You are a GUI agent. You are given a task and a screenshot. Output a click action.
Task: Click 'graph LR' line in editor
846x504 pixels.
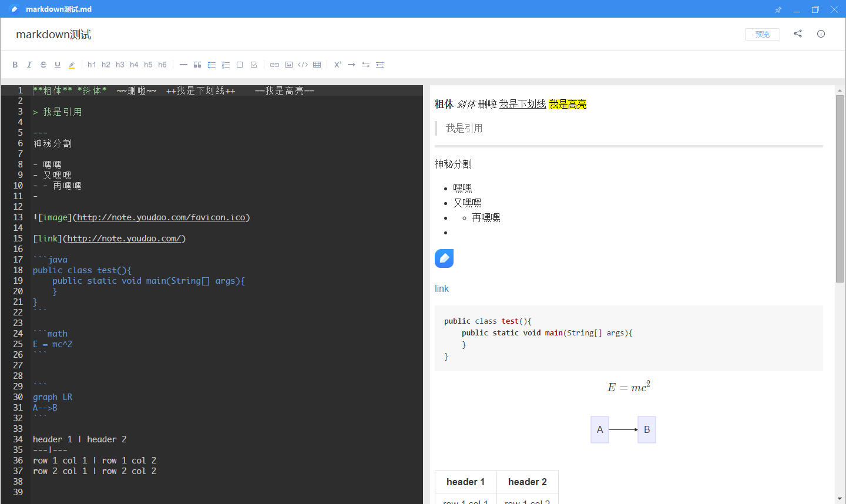click(52, 397)
